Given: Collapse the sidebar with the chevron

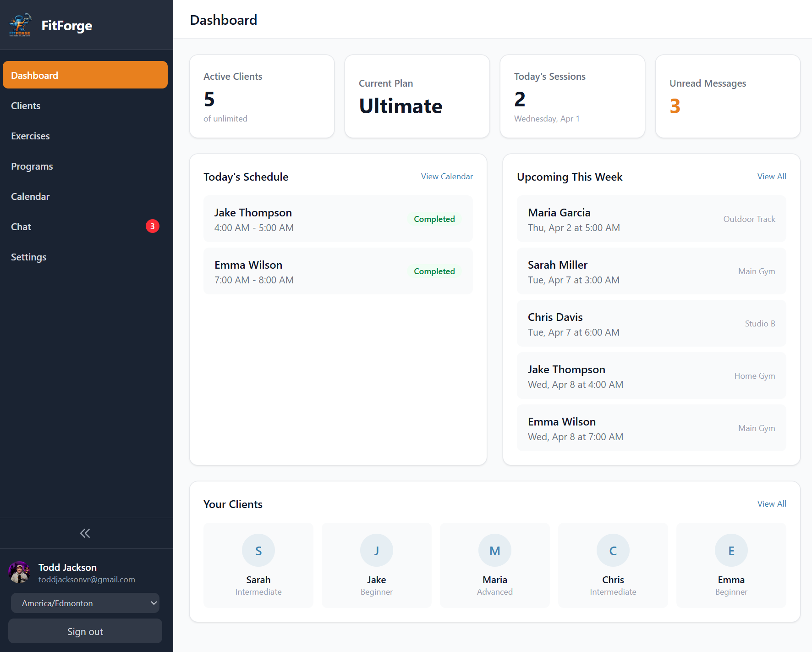Looking at the screenshot, I should pos(85,533).
